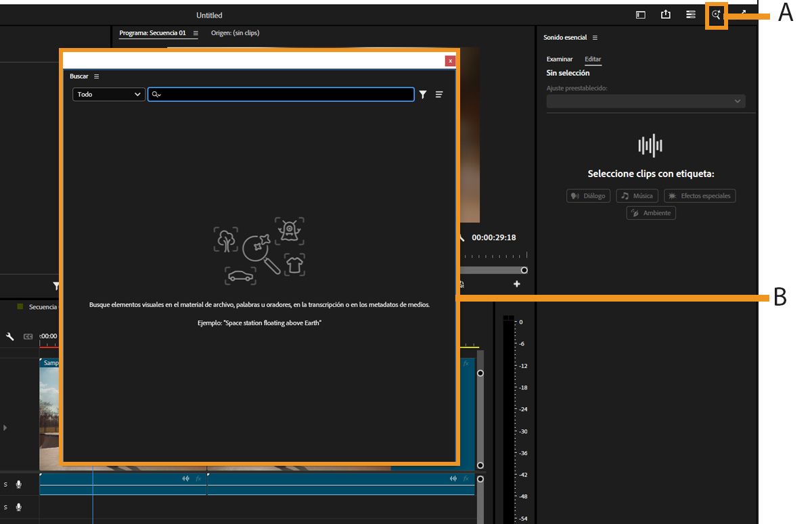Toggle solo S on the second audio track
This screenshot has width=812, height=524.
coord(6,507)
